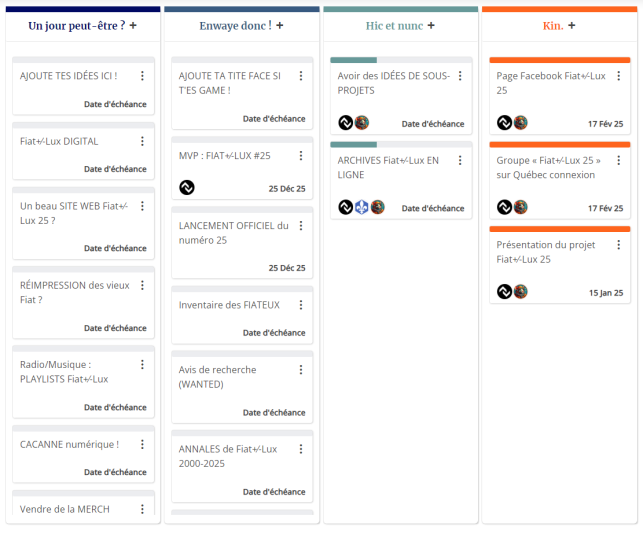
Task: Open 'Vendre de la MERCH' card title
Action: (65, 509)
